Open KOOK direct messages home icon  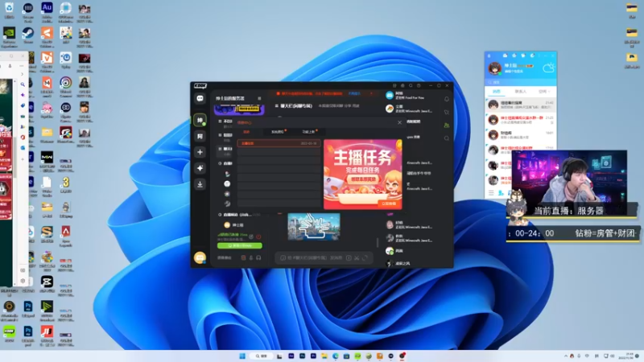(x=200, y=98)
